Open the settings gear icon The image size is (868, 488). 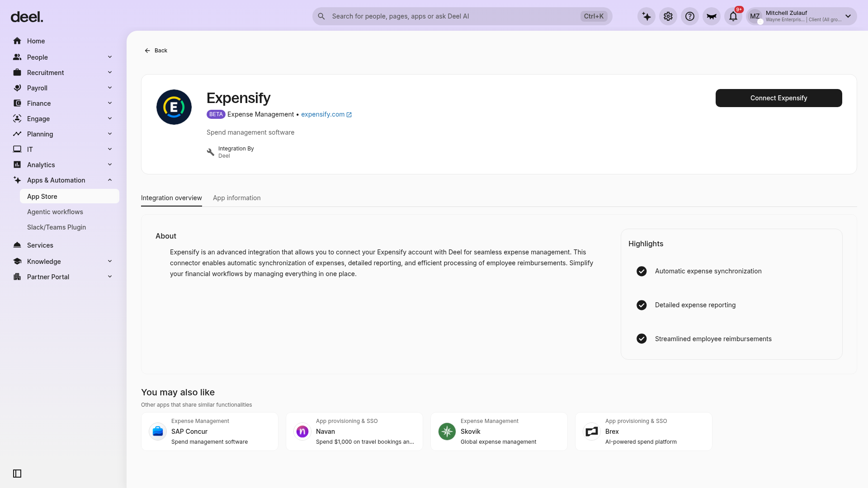click(668, 16)
